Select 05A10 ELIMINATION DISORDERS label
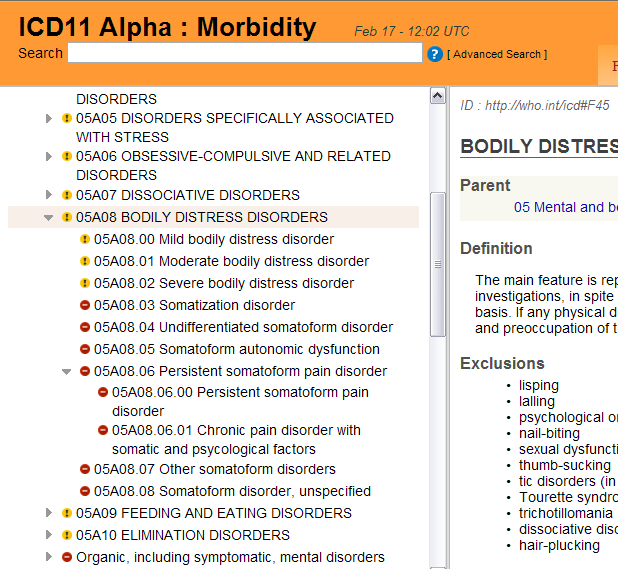The width and height of the screenshot is (618, 569). [x=183, y=535]
